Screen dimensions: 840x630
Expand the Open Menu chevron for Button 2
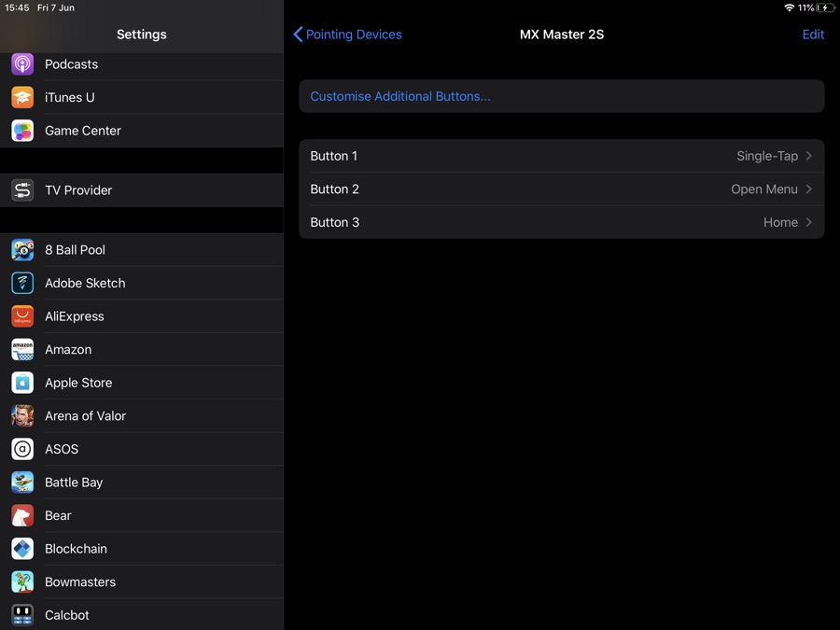(809, 189)
